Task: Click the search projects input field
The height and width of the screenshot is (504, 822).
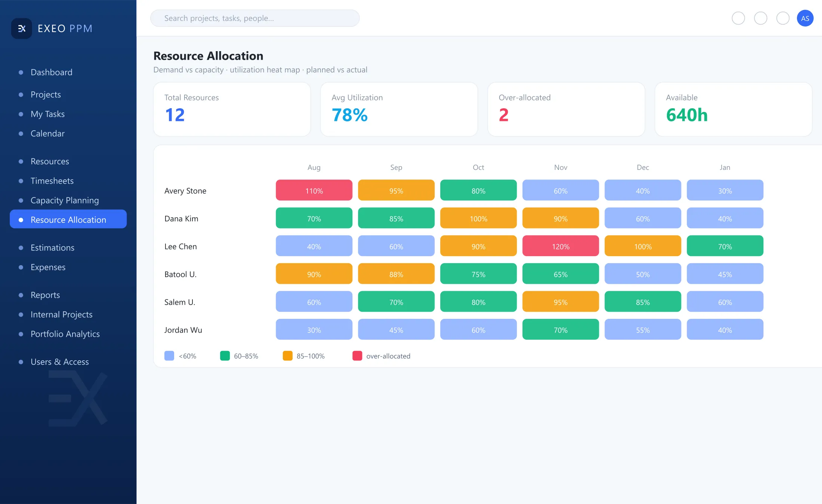Action: coord(255,18)
